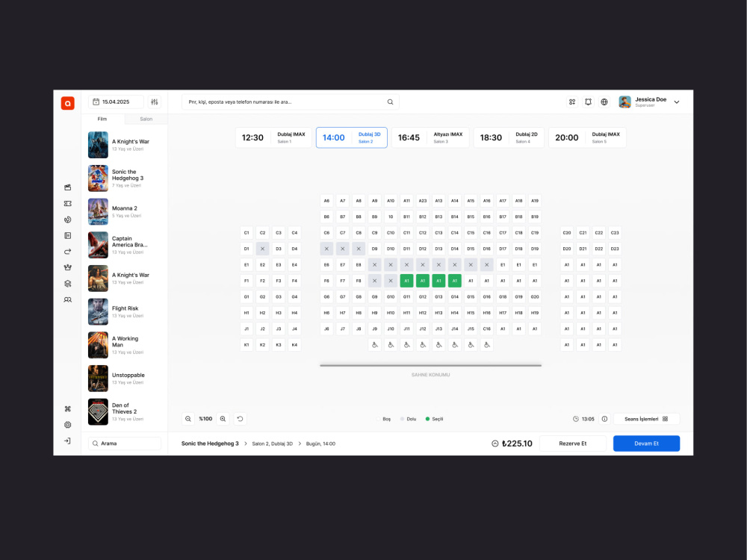Screen dimensions: 747x560
Task: Click the clock icon beside 13:05
Action: pyautogui.click(x=575, y=419)
